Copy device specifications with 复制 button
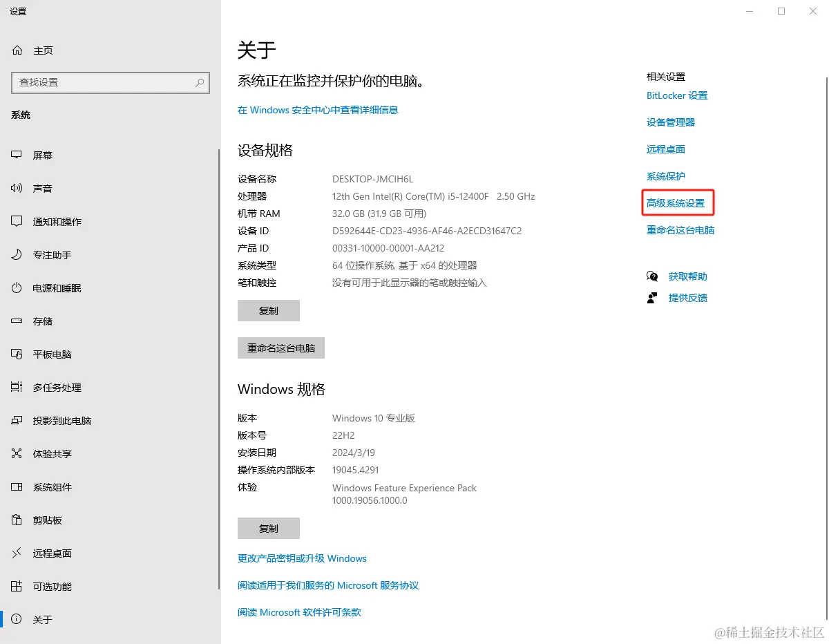Screen dimensions: 829x644 (x=269, y=311)
